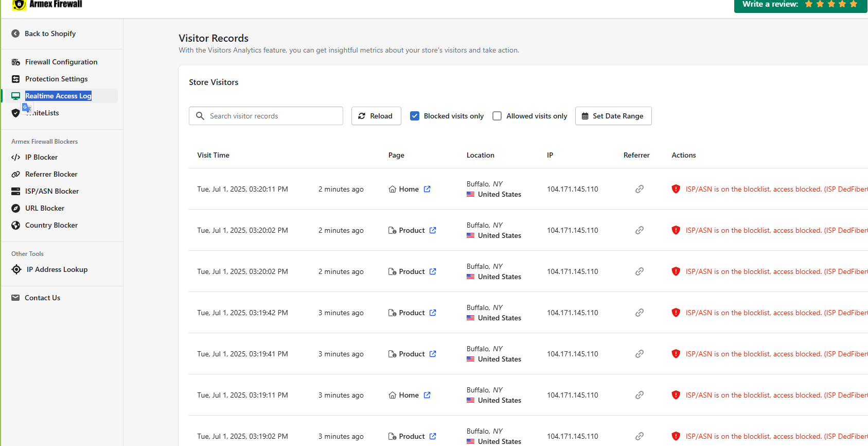The width and height of the screenshot is (868, 446).
Task: Open Protection Settings
Action: coord(57,79)
